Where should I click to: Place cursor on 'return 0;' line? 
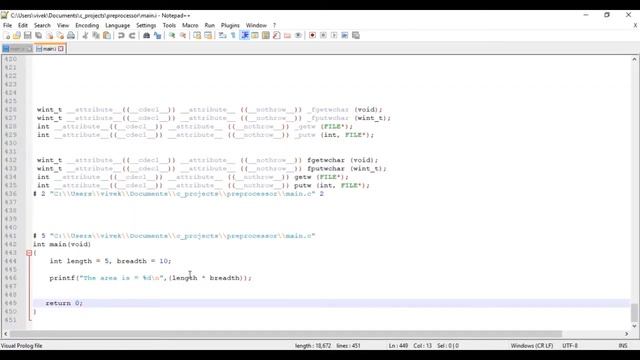(x=64, y=303)
